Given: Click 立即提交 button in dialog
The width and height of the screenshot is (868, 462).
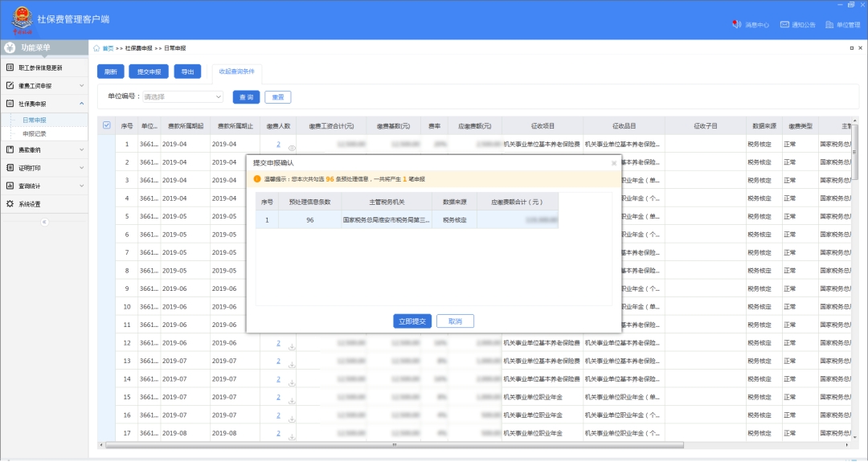Looking at the screenshot, I should point(412,321).
